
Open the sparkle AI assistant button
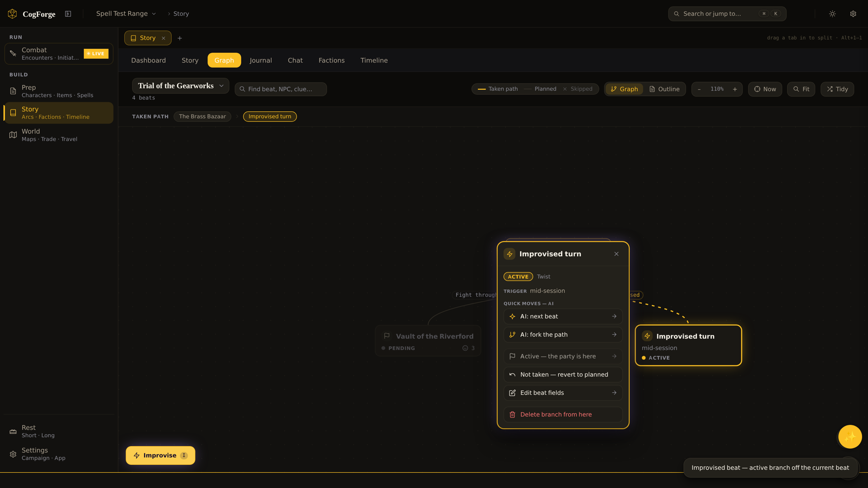point(850,437)
